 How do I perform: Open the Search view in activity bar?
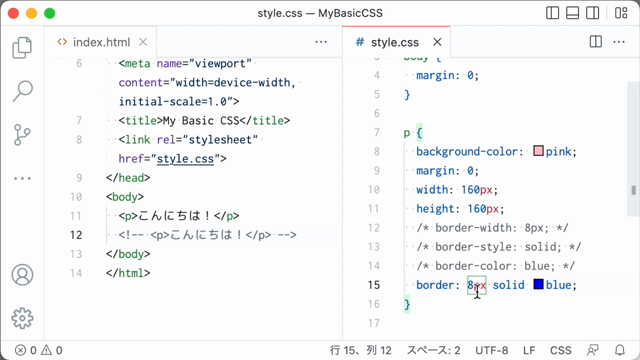click(x=22, y=91)
